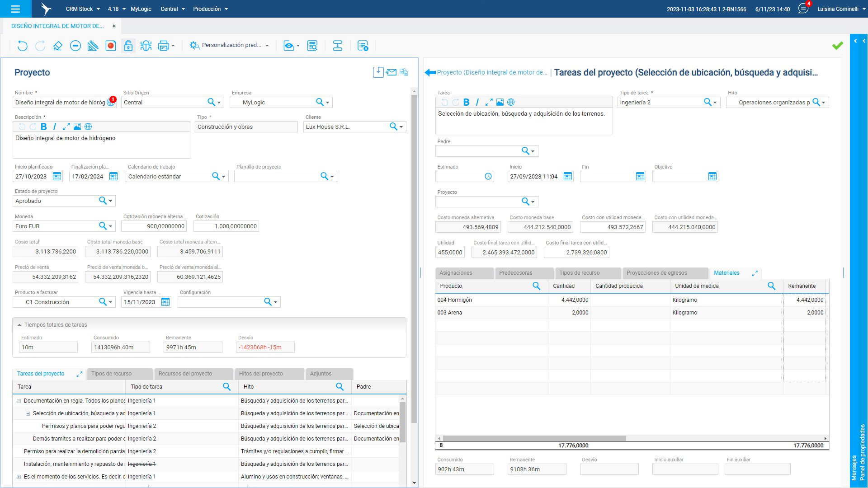Image resolution: width=868 pixels, height=488 pixels.
Task: Click the bug debug icon
Action: 146,46
